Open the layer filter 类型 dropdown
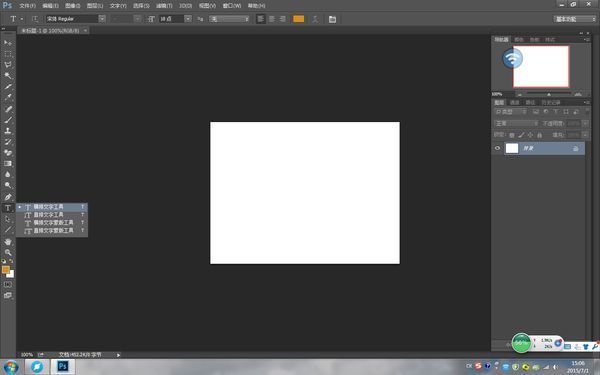Screen dimensions: 600x375 (x=510, y=112)
